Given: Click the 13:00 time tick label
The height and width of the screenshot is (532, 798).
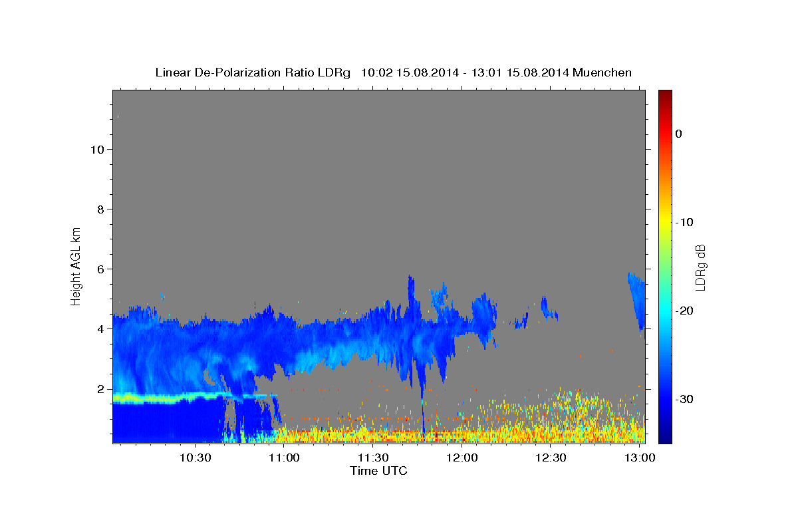Looking at the screenshot, I should [x=640, y=458].
